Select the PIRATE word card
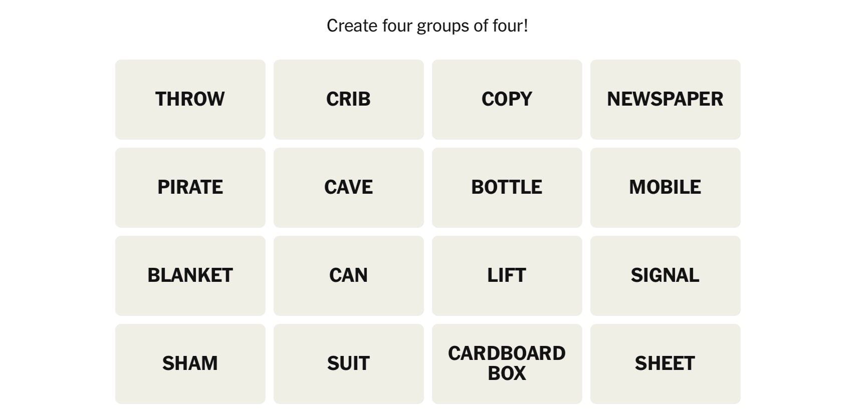The image size is (868, 413). coord(190,187)
